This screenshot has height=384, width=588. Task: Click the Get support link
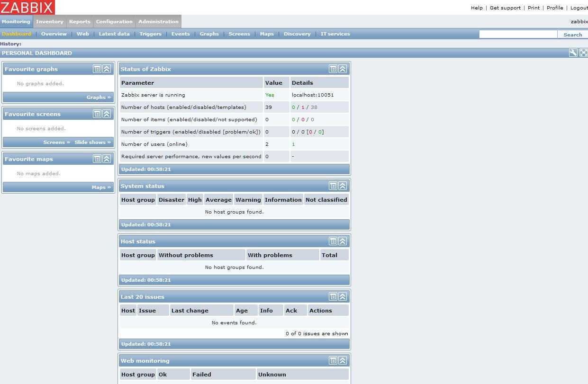point(505,8)
